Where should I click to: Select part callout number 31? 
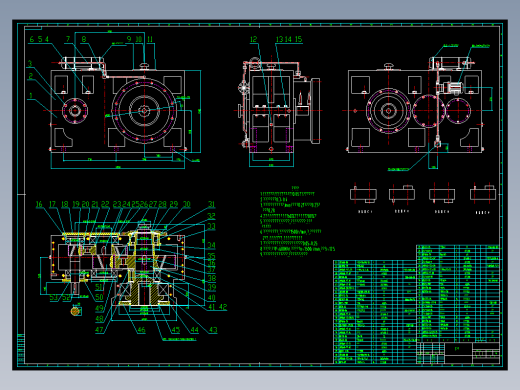click(212, 204)
